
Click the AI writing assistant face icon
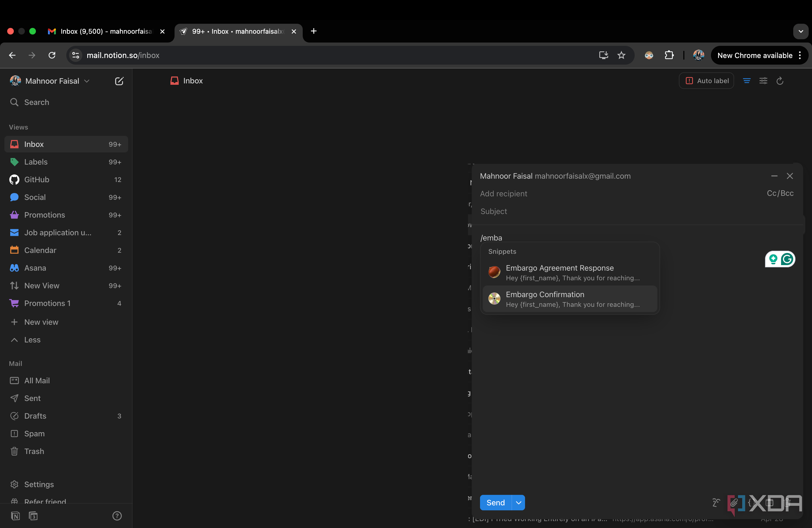[716, 502]
